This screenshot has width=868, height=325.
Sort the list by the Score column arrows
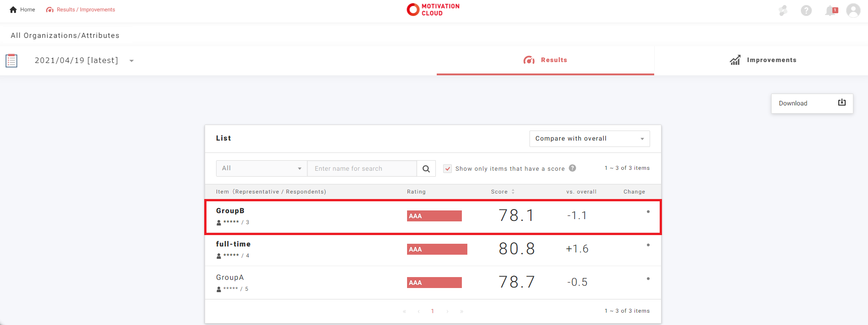coord(513,192)
